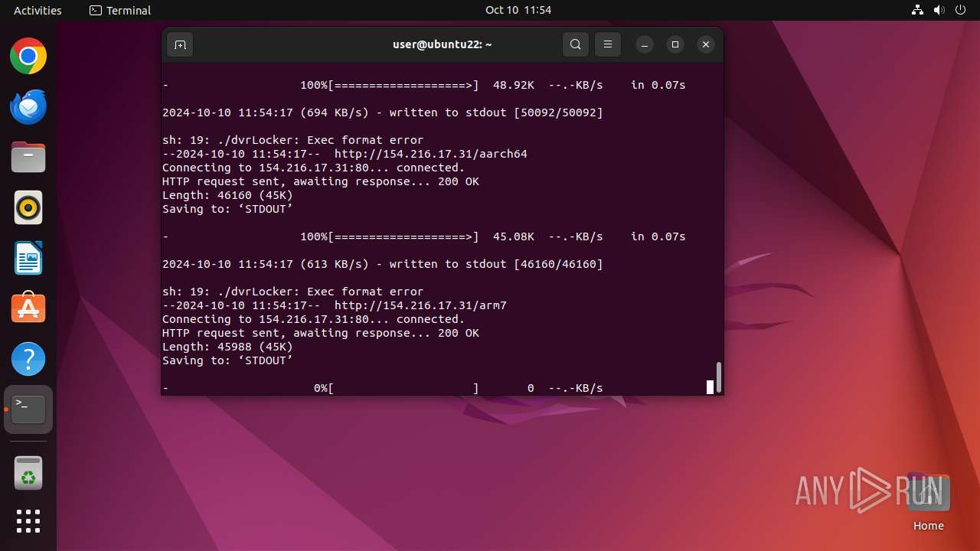Launch Google Chrome from the dock

(x=28, y=56)
